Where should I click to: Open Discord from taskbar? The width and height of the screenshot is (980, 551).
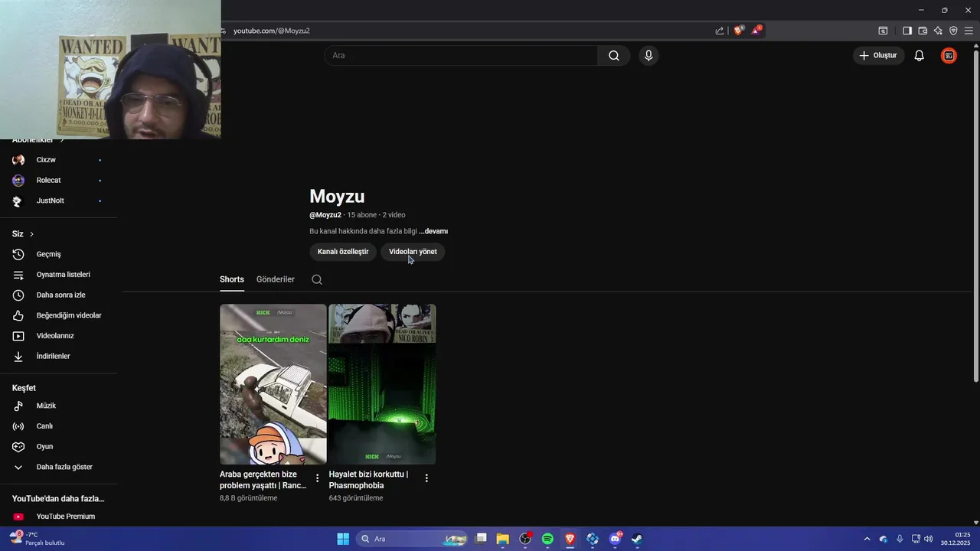615,539
